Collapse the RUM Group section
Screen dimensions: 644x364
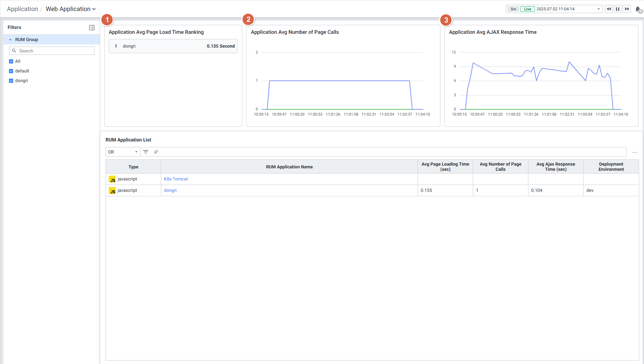tap(10, 40)
